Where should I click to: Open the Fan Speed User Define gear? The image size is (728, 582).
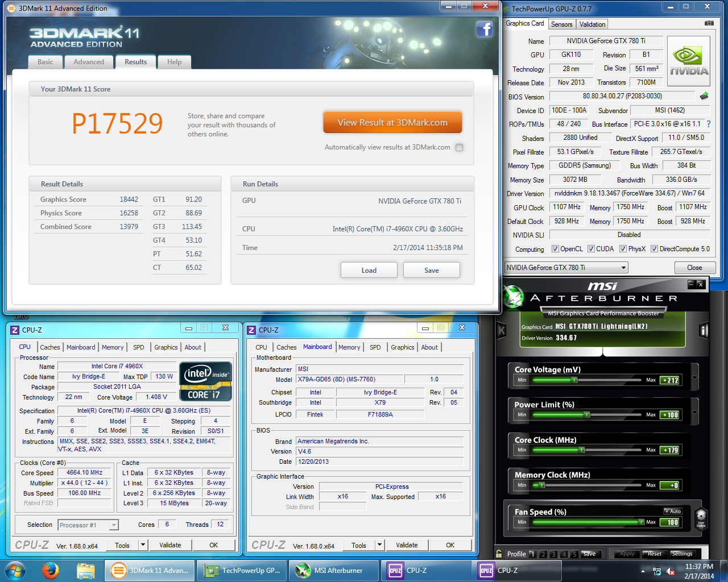click(x=701, y=518)
